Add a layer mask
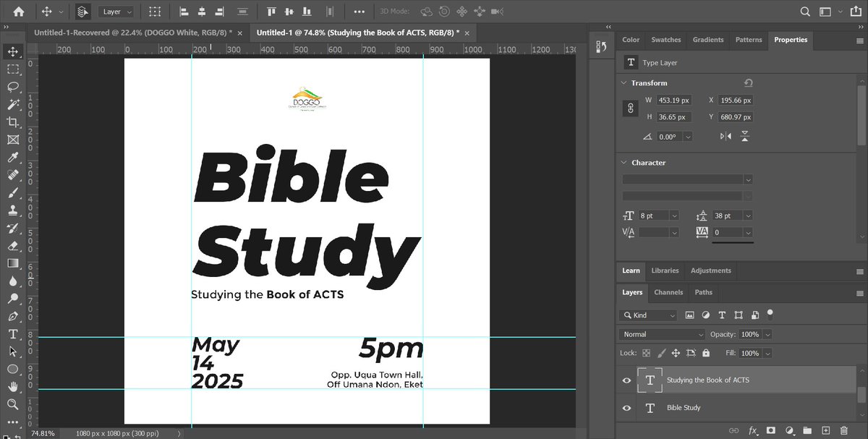 click(771, 430)
